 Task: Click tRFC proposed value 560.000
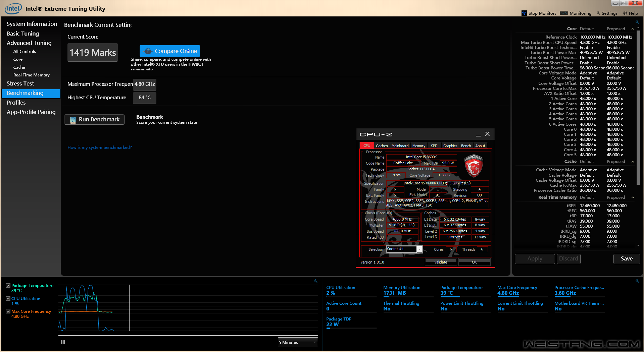(x=614, y=211)
